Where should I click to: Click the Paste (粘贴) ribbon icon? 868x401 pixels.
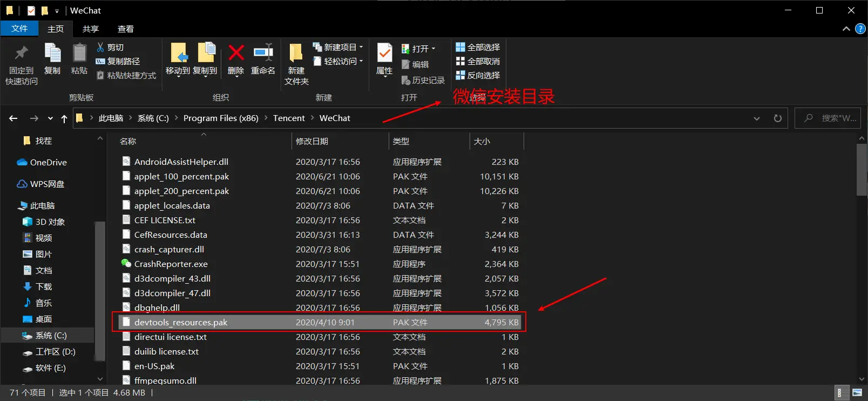click(79, 53)
